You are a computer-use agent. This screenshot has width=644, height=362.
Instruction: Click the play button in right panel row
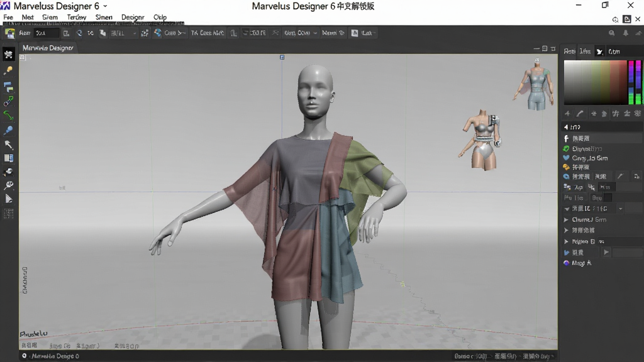click(606, 252)
